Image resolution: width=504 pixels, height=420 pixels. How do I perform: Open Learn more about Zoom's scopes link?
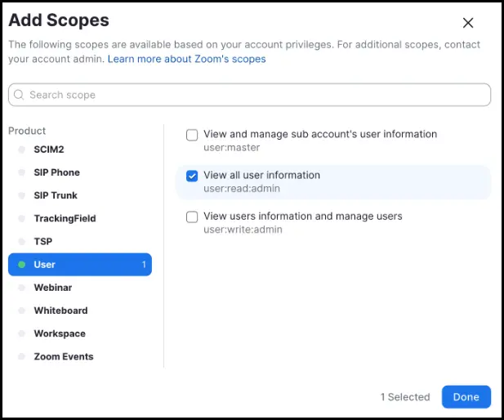pyautogui.click(x=186, y=59)
